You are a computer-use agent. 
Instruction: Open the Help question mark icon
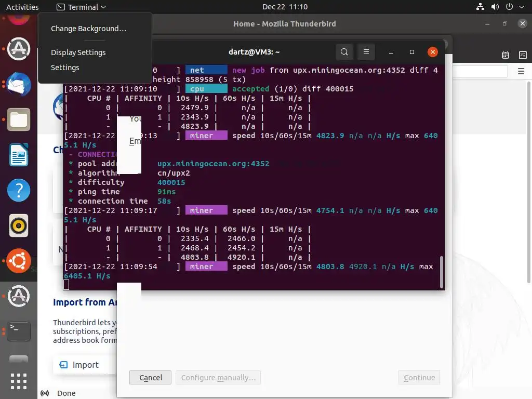click(19, 190)
